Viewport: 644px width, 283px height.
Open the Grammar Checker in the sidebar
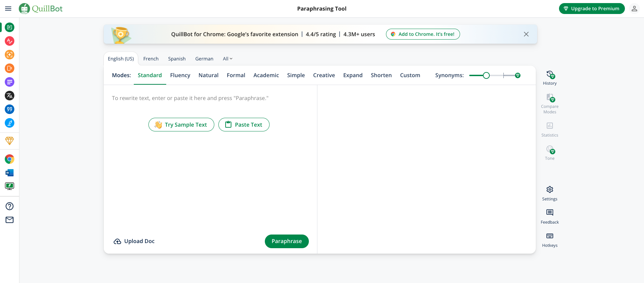click(10, 41)
